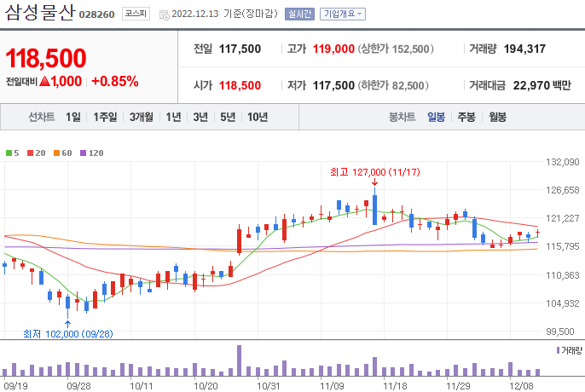
Task: Click the 최저 102,000 (09/28) chart marker
Action: tap(68, 333)
